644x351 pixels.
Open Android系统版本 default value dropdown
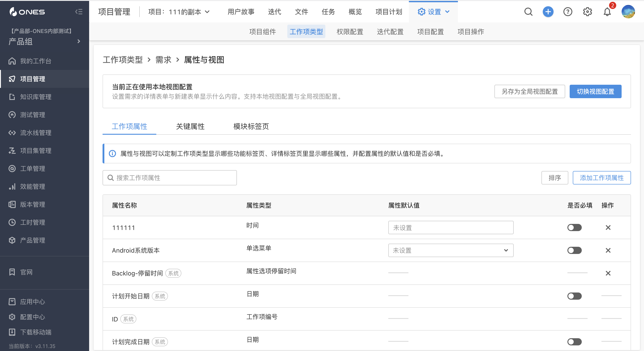pyautogui.click(x=451, y=250)
